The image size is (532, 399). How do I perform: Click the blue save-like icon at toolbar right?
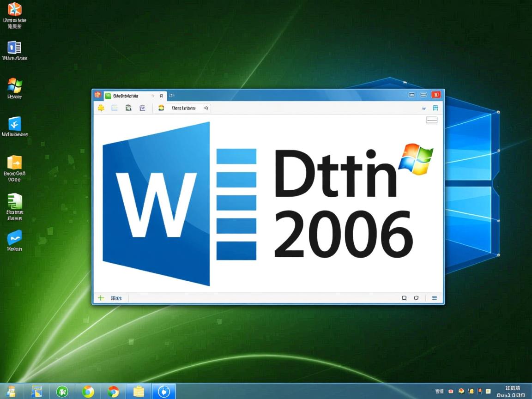tap(435, 108)
